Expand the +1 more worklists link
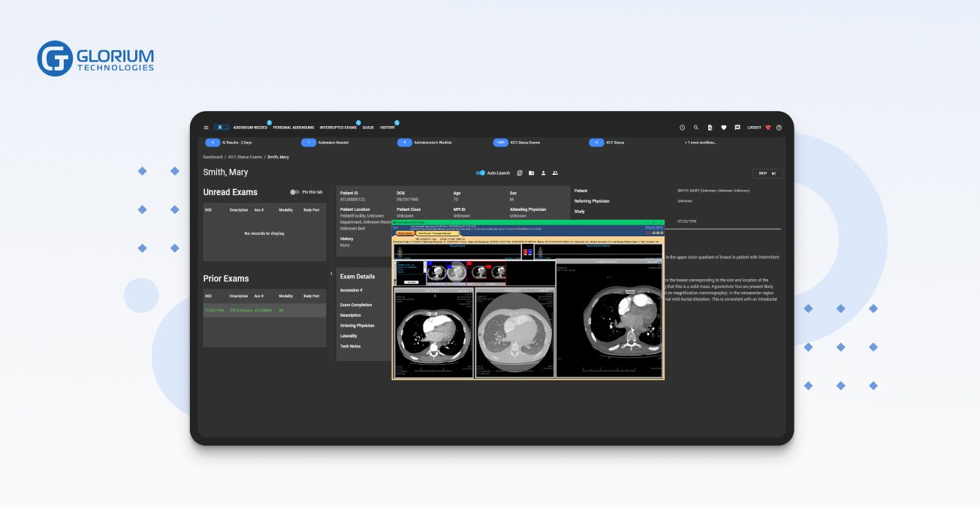The height and width of the screenshot is (508, 980). coord(700,142)
